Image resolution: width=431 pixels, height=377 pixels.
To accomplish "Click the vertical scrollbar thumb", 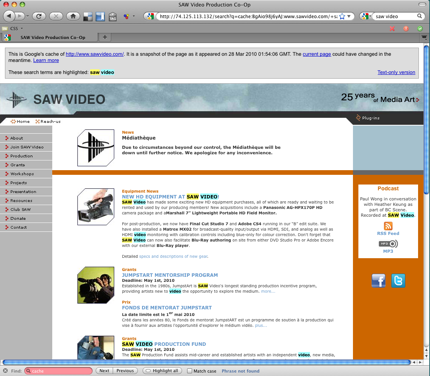I will tap(426, 119).
